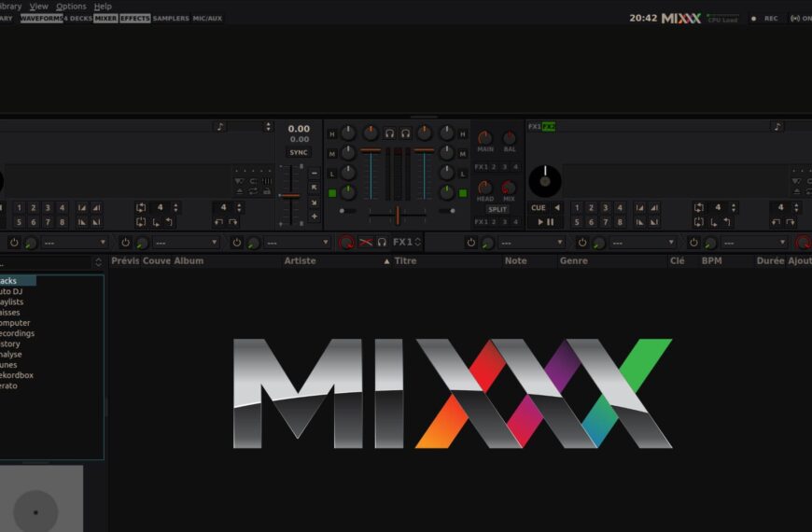This screenshot has height=532, width=812.
Task: Toggle green FX2 assignment on right deck
Action: (549, 126)
